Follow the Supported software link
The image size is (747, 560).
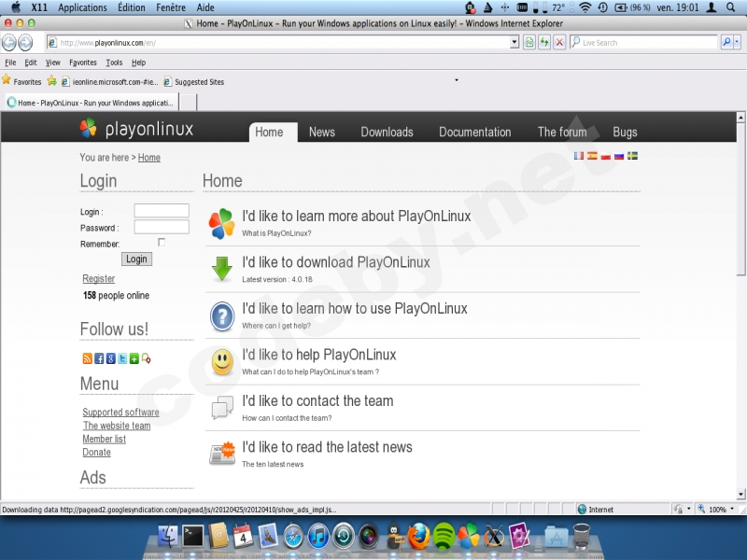[x=120, y=413]
